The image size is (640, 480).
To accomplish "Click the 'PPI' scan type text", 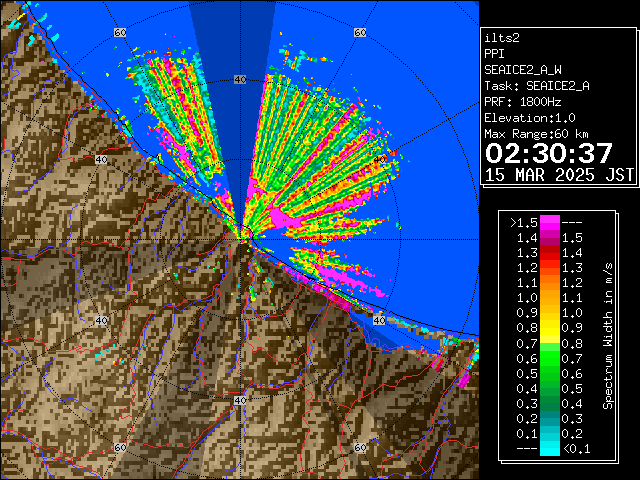I will [494, 54].
